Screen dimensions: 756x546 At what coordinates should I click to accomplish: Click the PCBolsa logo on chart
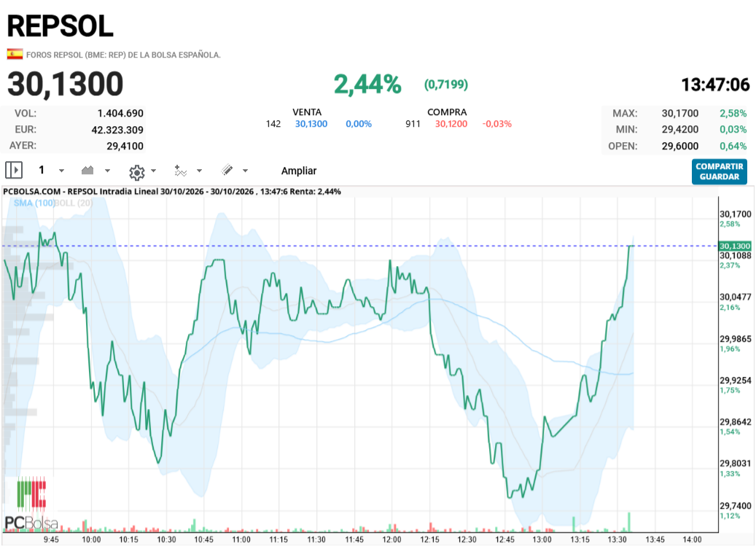tap(31, 504)
